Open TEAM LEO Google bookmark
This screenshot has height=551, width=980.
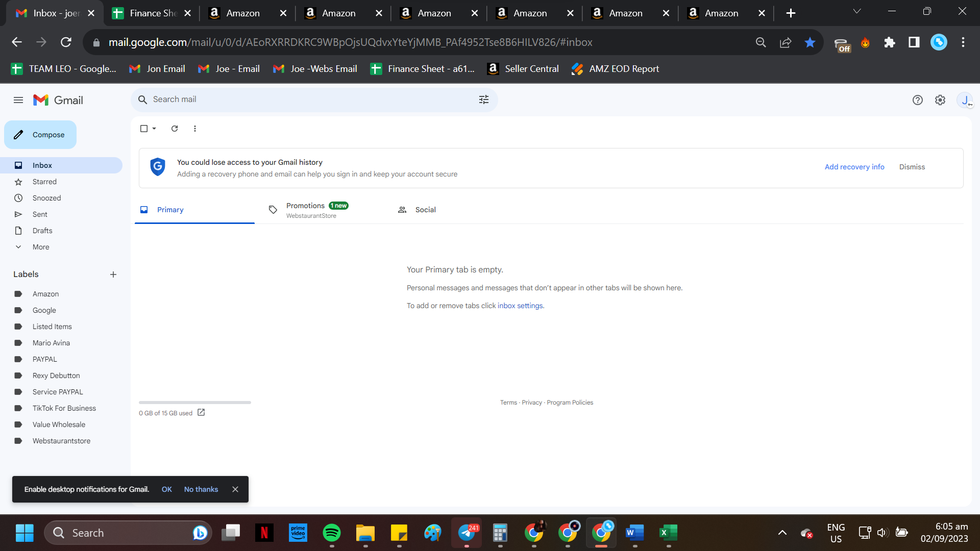64,69
